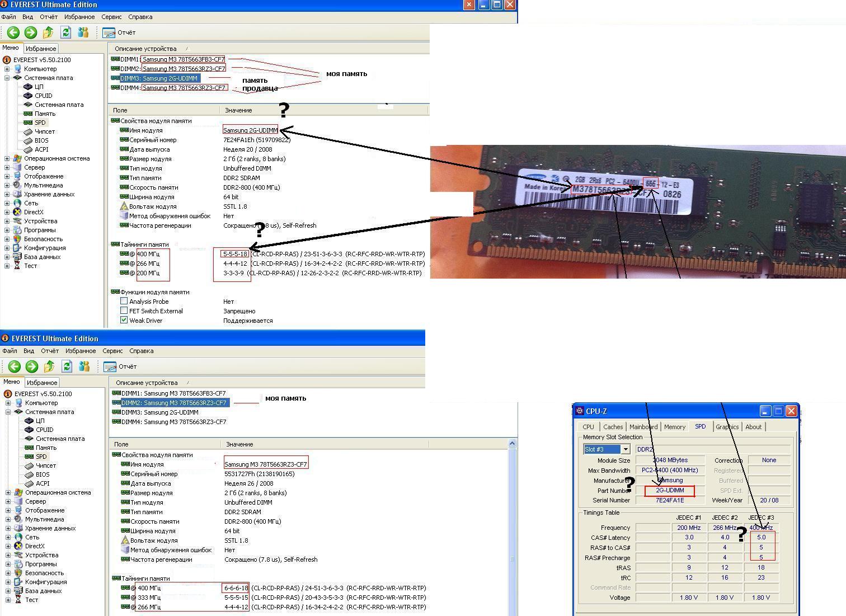
Task: Click the Serial Number field 7E24FA1E in CPU-Z
Action: click(670, 500)
